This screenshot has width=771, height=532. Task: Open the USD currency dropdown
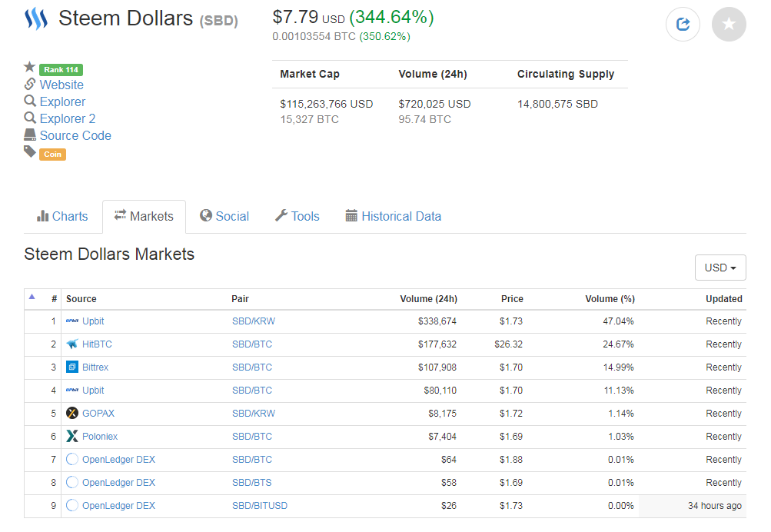(x=720, y=268)
